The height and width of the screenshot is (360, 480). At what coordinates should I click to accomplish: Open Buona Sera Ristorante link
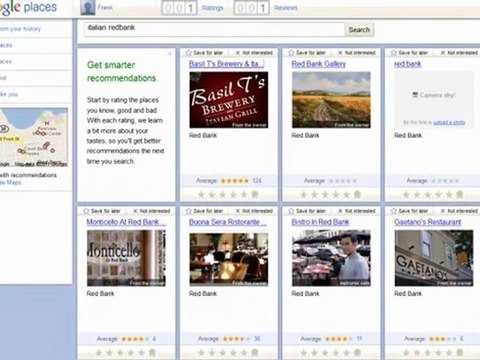(x=228, y=222)
